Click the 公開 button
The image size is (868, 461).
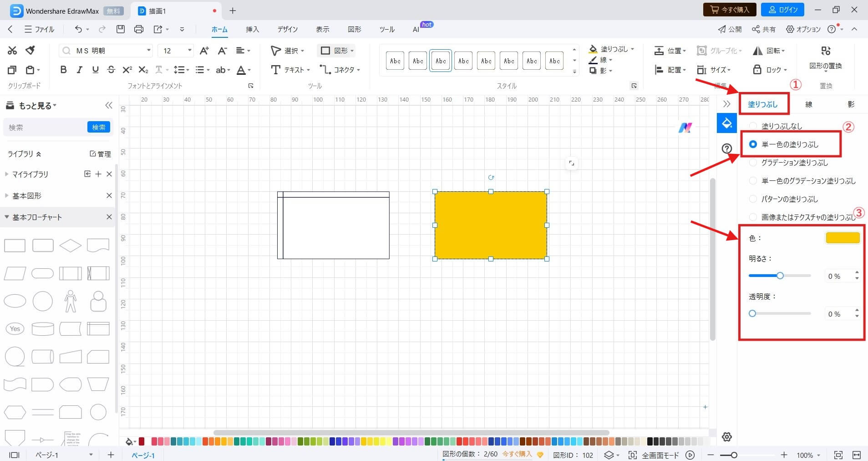730,29
